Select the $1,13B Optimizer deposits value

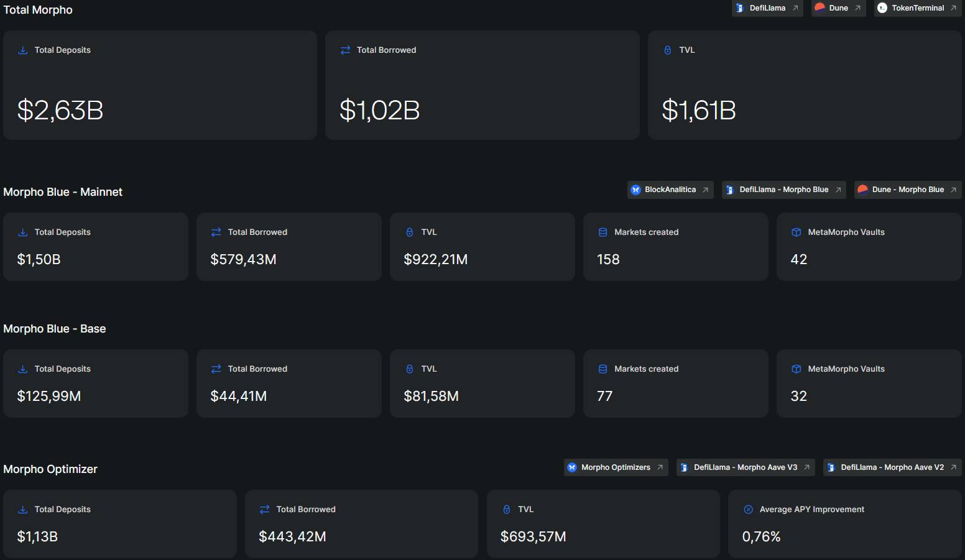click(x=37, y=537)
